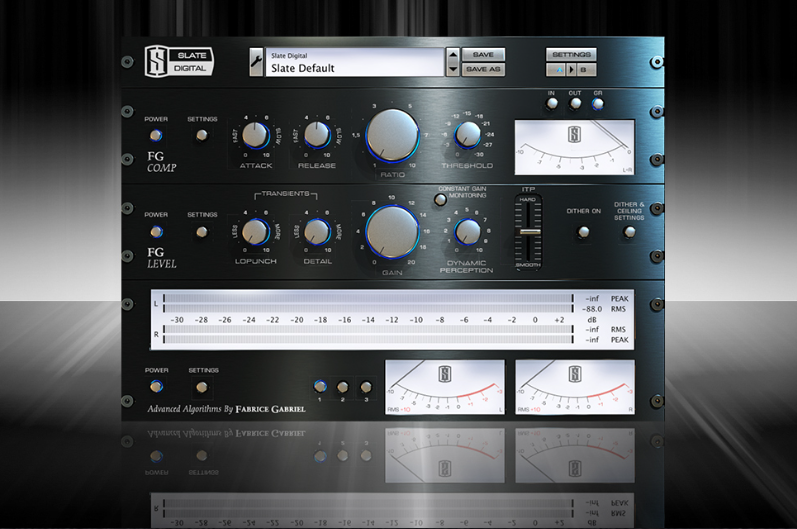Click the copy A to B arrow button
The height and width of the screenshot is (529, 797).
(x=571, y=70)
